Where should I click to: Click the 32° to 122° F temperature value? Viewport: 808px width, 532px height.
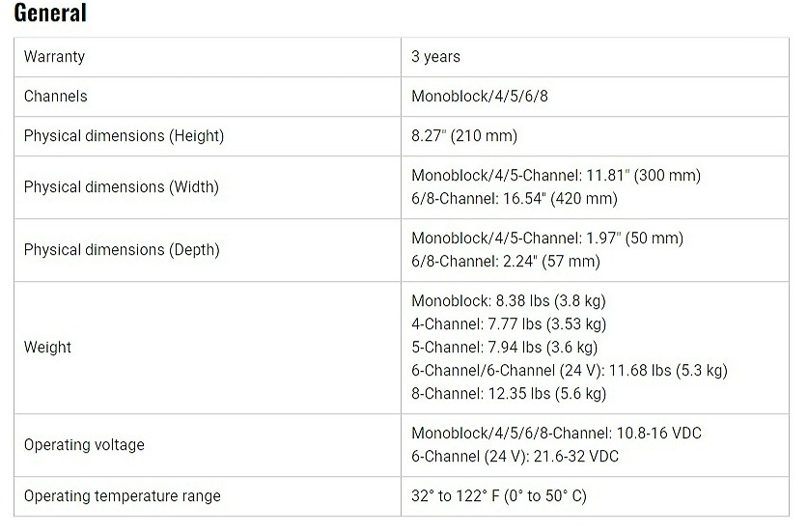tap(498, 496)
